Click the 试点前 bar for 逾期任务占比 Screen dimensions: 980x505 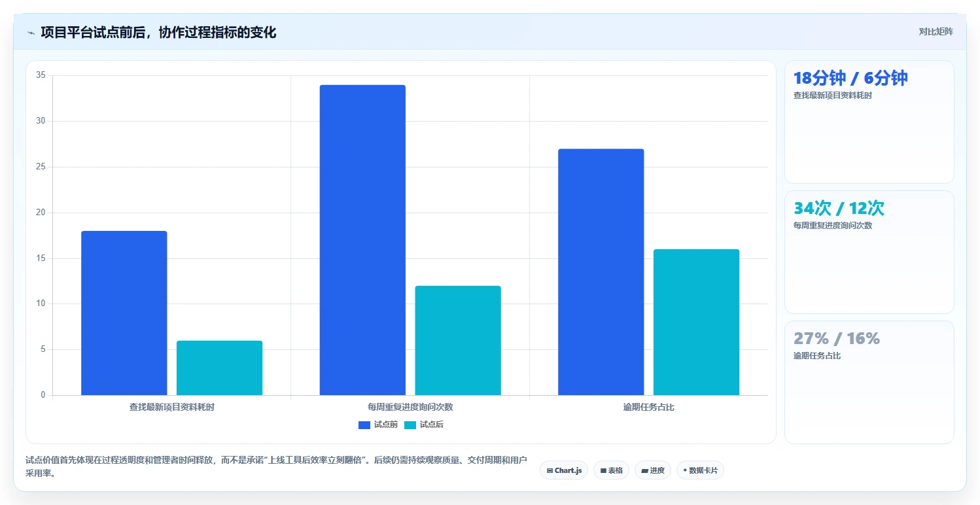601,272
